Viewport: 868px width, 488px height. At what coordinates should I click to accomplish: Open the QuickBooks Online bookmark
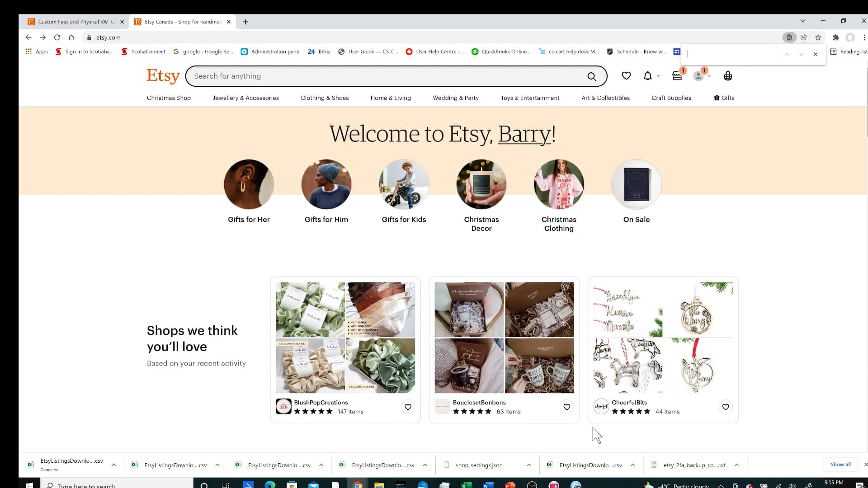click(x=502, y=52)
